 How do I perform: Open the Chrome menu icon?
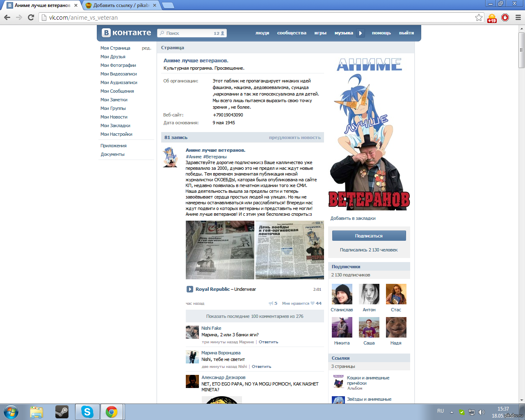518,17
